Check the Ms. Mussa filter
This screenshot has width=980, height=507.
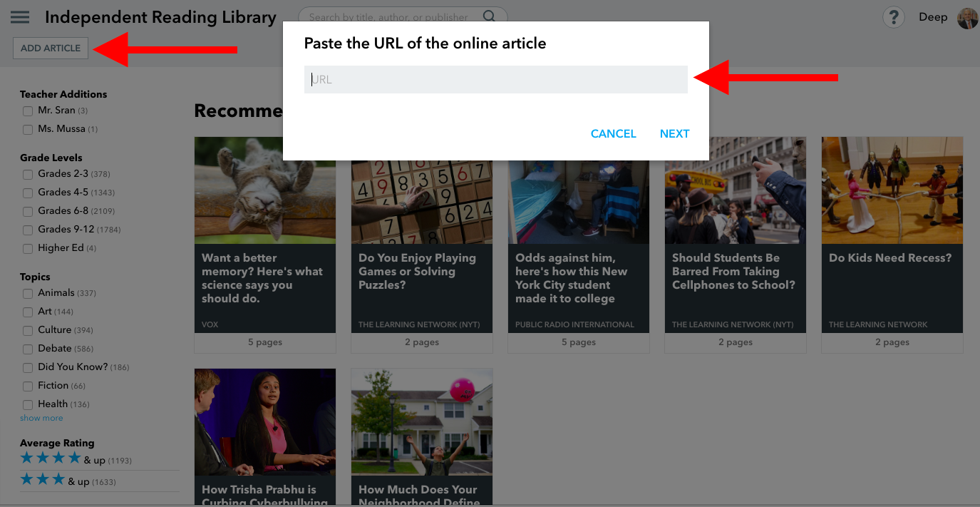click(x=28, y=130)
